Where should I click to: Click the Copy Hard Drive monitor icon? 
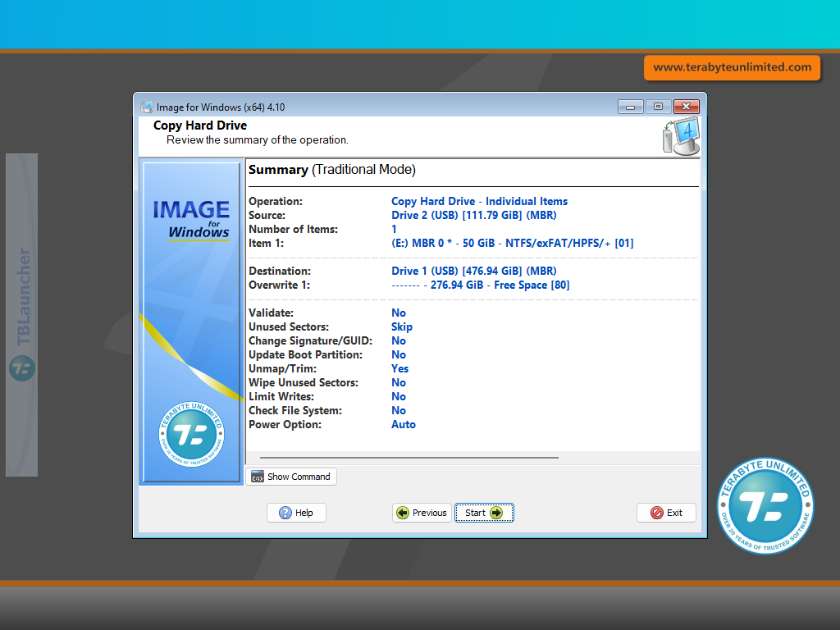(681, 136)
